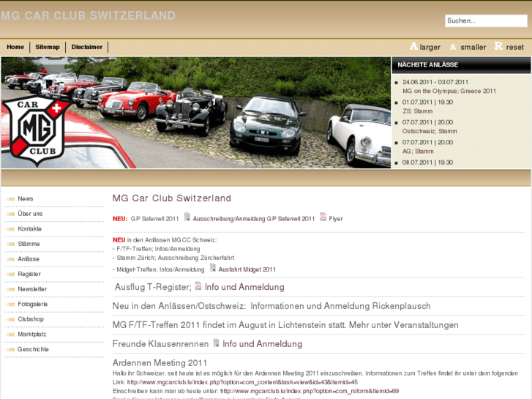Click the MG F/TF-Treffen 2011 Lichtenstein text

[285, 325]
